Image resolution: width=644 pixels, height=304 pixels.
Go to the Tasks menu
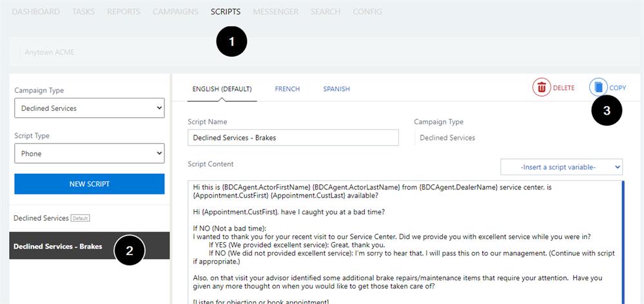pyautogui.click(x=83, y=12)
